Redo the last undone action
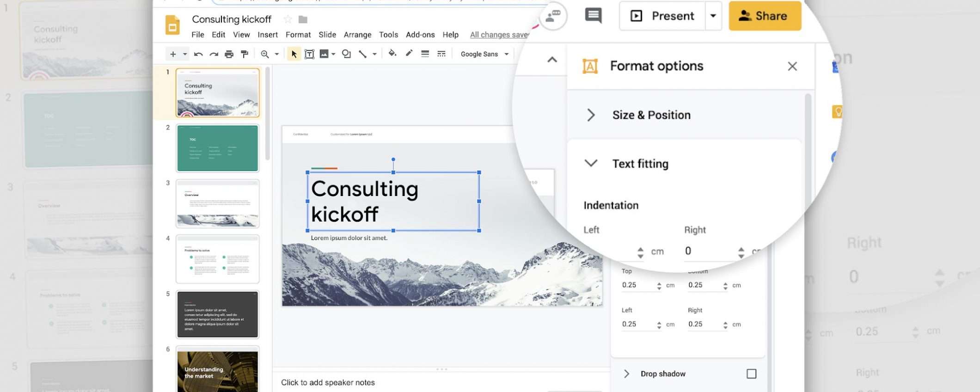The height and width of the screenshot is (392, 980). pos(214,54)
